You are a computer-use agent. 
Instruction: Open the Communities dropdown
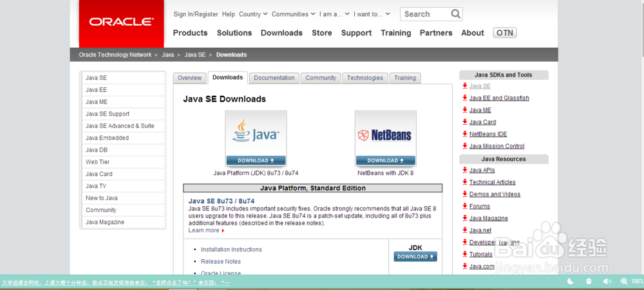(293, 14)
